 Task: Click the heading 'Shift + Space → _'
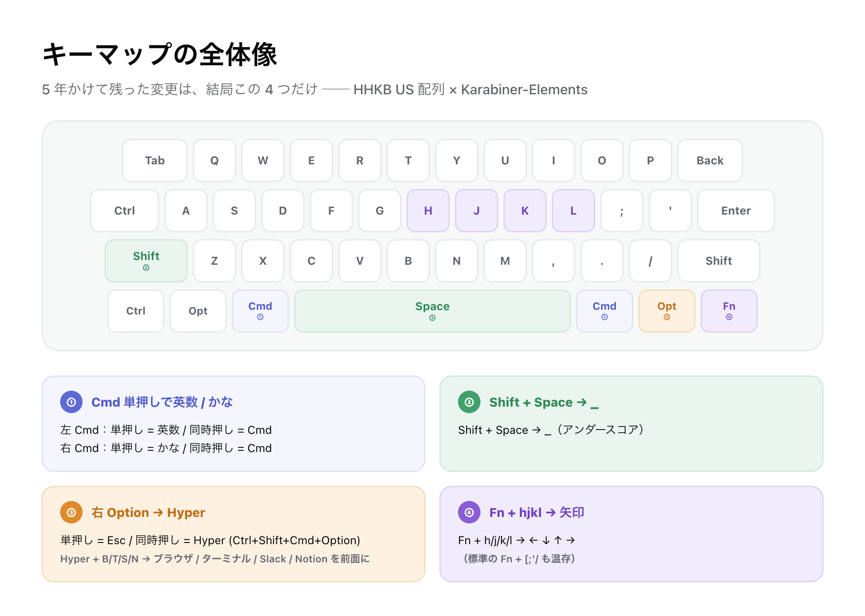tap(544, 402)
